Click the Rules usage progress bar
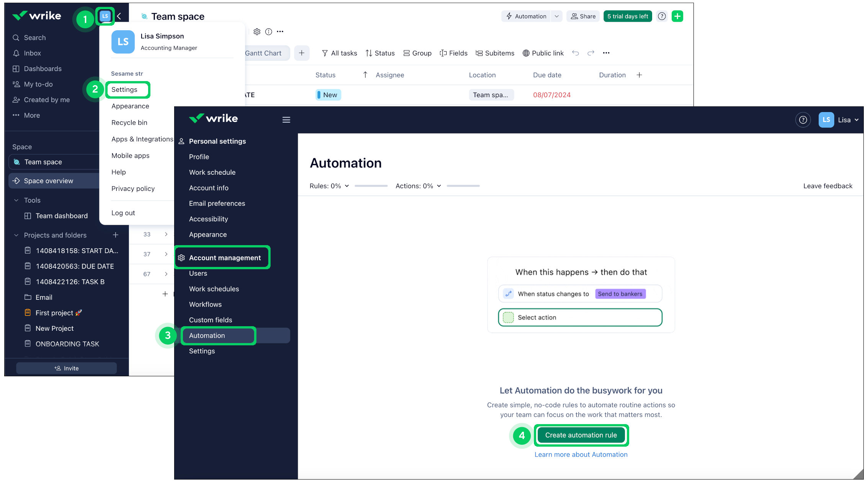The image size is (868, 483). (x=371, y=186)
